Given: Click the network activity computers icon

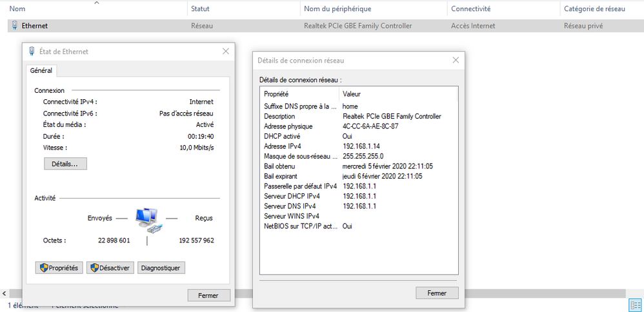Looking at the screenshot, I should tap(147, 220).
